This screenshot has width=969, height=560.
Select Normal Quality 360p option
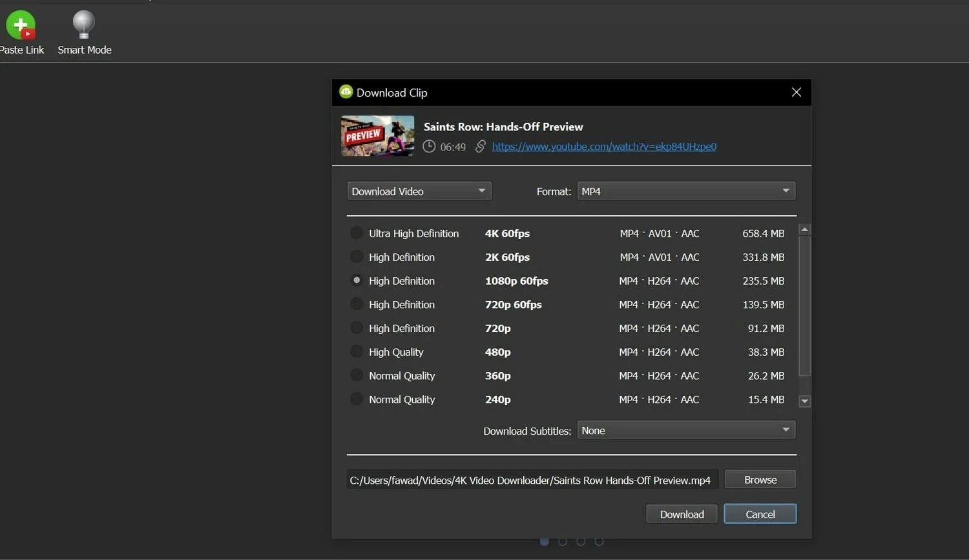tap(357, 375)
